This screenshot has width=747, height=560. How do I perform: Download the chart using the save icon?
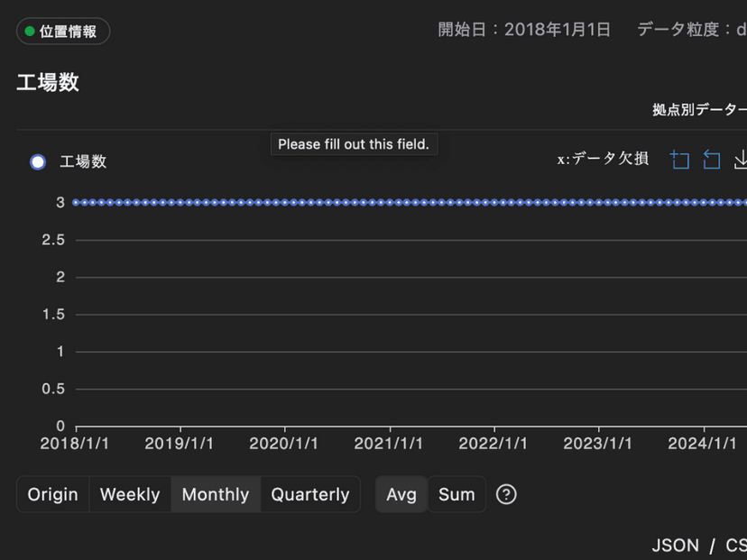740,161
